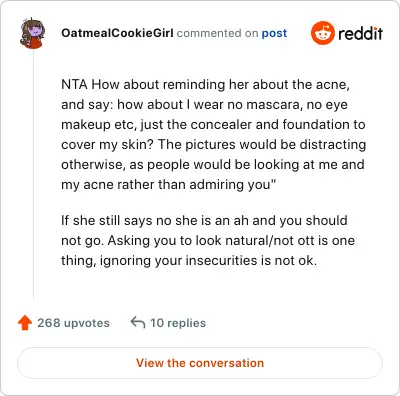The height and width of the screenshot is (396, 400).
Task: Open the OatmealCookieGirl username link
Action: [x=117, y=33]
